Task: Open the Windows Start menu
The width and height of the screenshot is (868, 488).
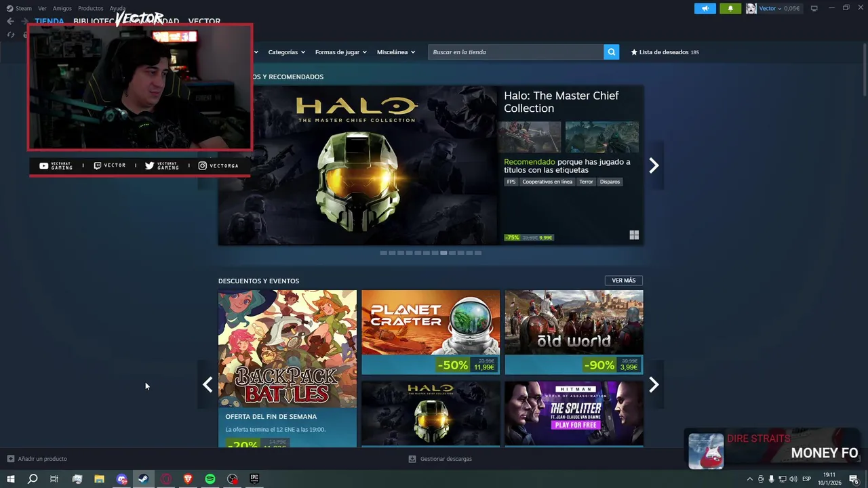Action: 10,479
